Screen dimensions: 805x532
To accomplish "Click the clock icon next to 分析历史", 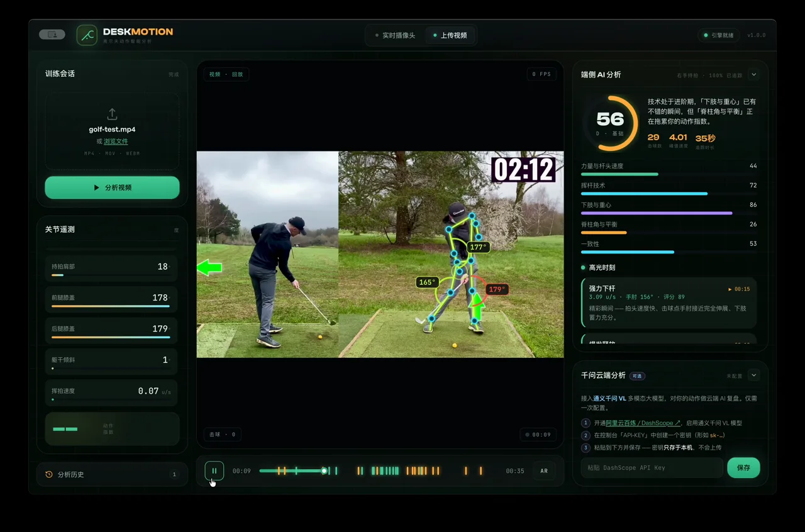I will click(x=49, y=474).
